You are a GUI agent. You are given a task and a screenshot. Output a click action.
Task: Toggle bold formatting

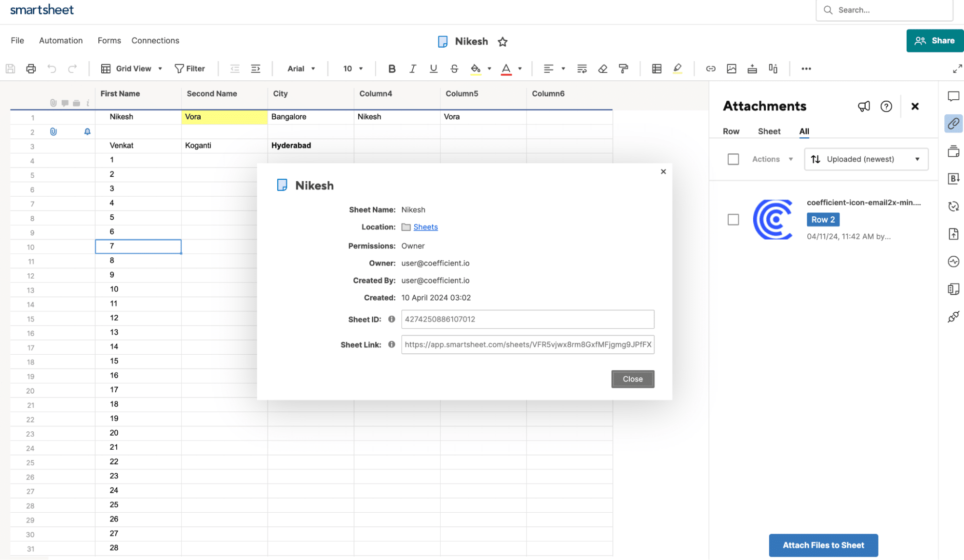tap(392, 68)
